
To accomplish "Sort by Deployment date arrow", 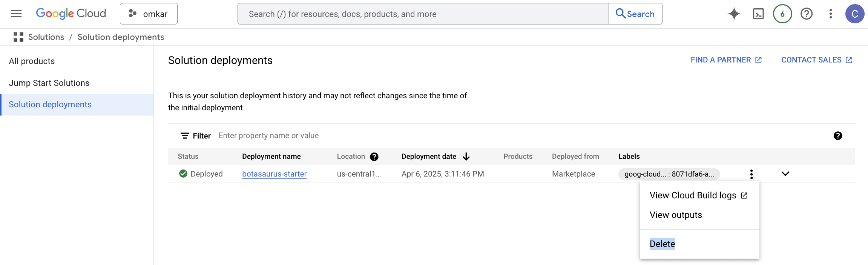I will tap(466, 157).
